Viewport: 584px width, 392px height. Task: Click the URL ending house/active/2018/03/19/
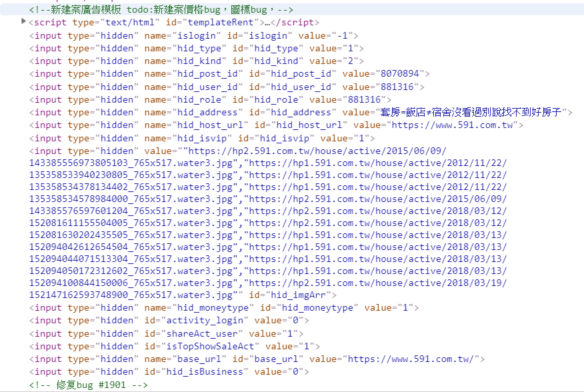coord(377,283)
